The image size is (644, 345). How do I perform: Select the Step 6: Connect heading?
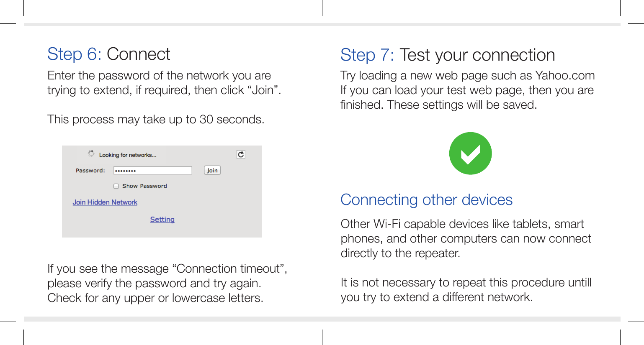(x=109, y=54)
